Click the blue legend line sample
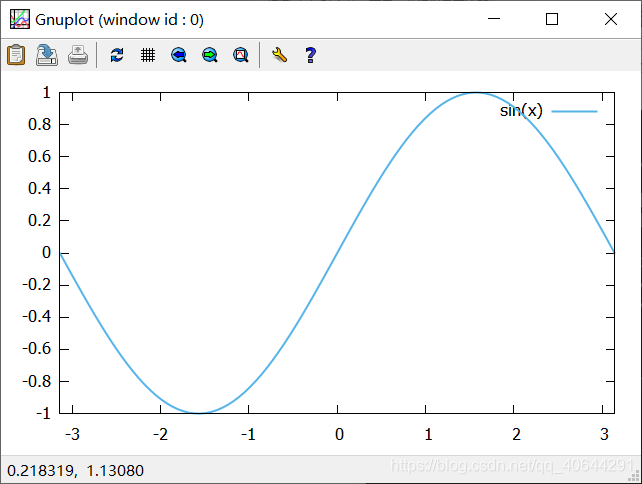This screenshot has width=642, height=484. (574, 111)
